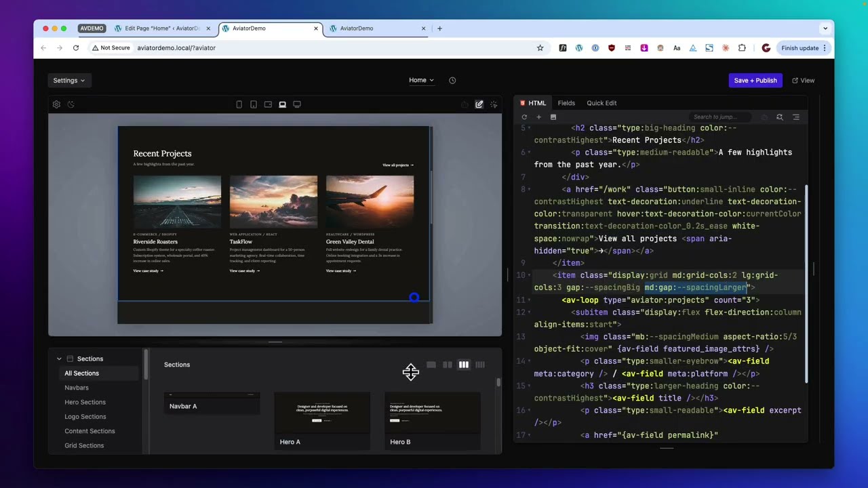The height and width of the screenshot is (488, 868).
Task: Open the Aa fonts extension icon
Action: tap(677, 48)
